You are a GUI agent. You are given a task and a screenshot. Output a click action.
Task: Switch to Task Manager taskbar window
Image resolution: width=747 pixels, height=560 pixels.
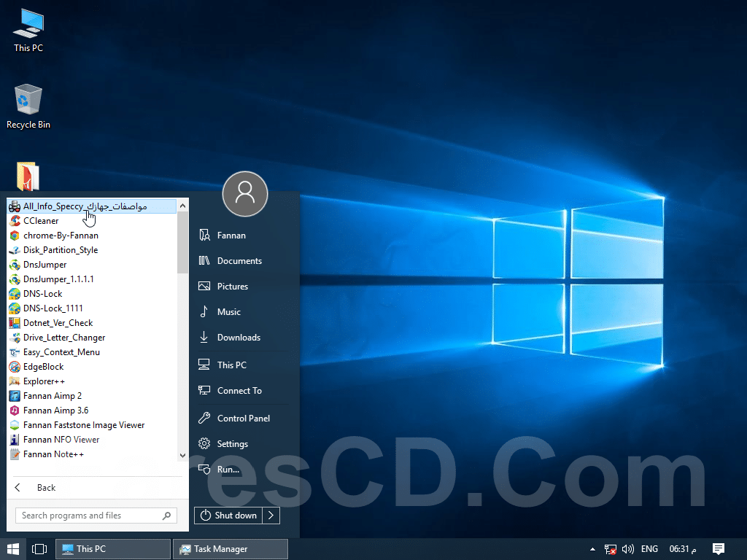(231, 549)
